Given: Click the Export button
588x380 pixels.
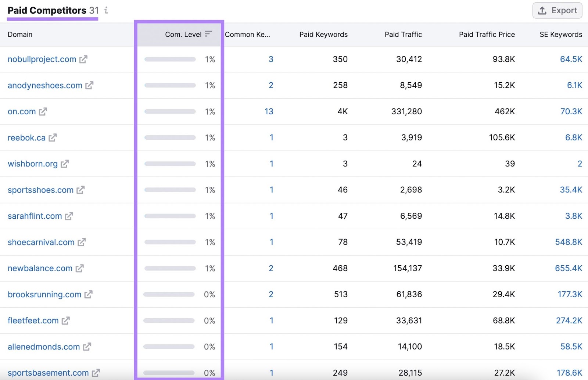Looking at the screenshot, I should (557, 10).
